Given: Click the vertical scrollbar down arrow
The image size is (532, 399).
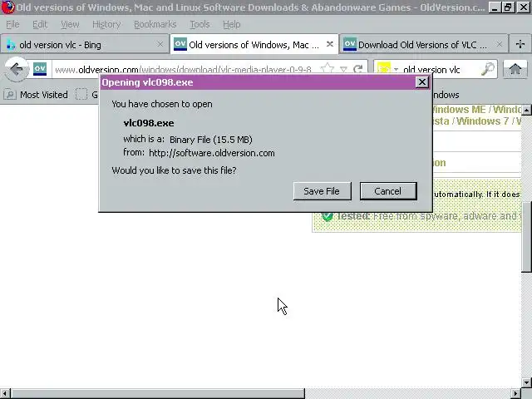Looking at the screenshot, I should pos(526,382).
